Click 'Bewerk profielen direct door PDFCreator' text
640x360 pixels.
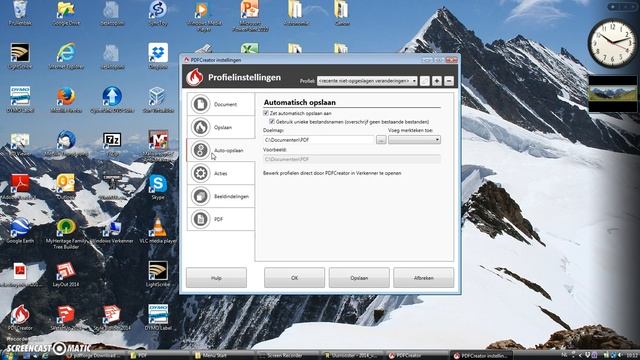click(332, 173)
